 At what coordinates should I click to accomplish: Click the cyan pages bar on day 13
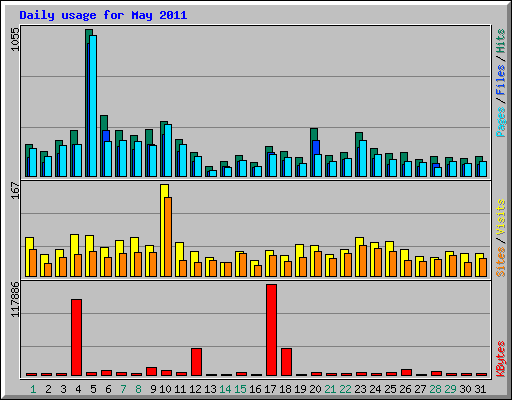point(213,173)
